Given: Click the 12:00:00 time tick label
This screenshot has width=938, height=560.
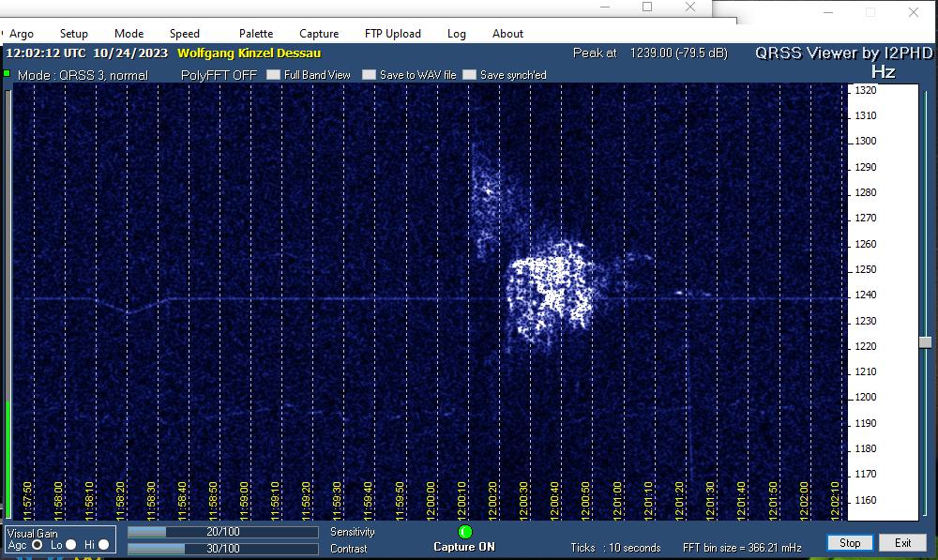Looking at the screenshot, I should click(431, 500).
